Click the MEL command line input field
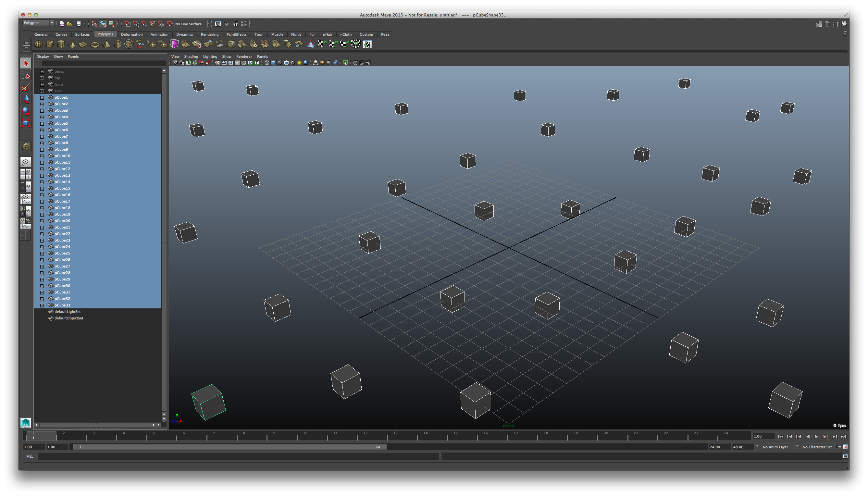Image resolution: width=868 pixels, height=496 pixels. (x=239, y=456)
